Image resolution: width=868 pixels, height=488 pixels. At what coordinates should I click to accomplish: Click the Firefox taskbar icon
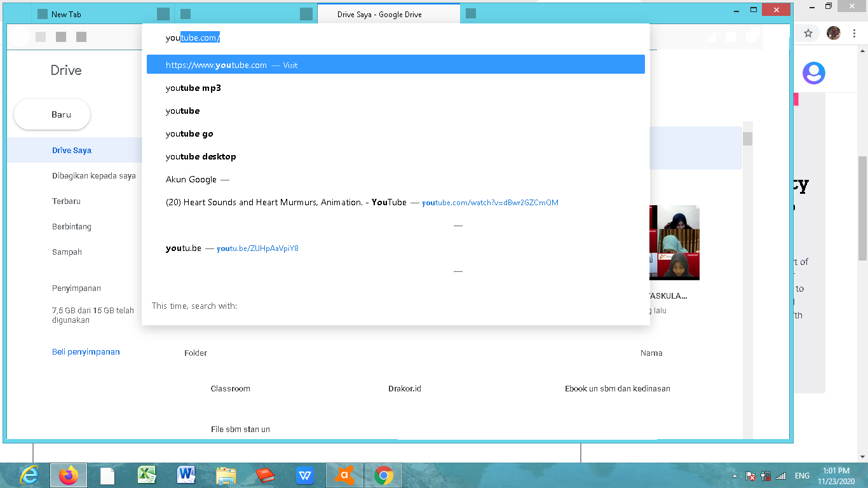click(x=69, y=475)
